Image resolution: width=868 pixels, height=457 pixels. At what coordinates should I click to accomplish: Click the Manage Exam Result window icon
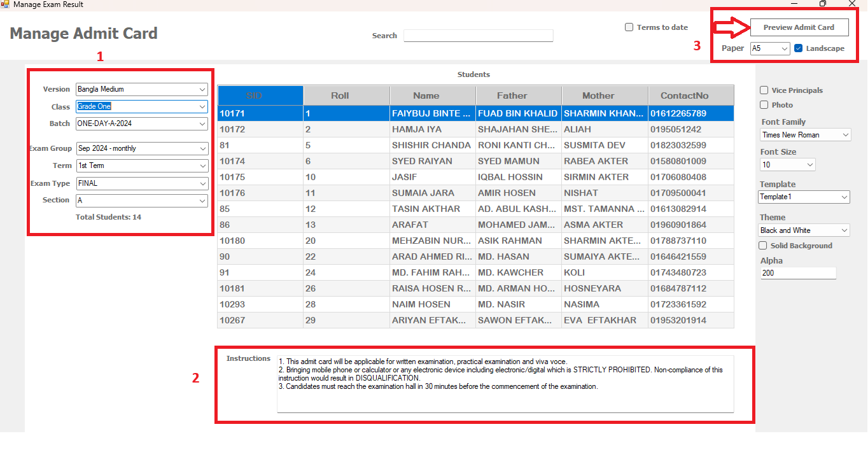click(x=5, y=4)
